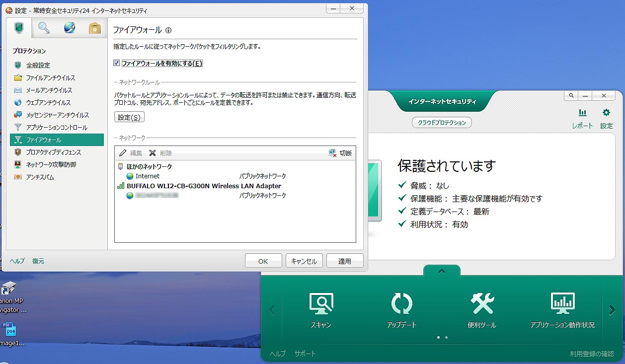The image size is (625, 364).
Task: Open the Scan magnifier tab
Action: [x=44, y=28]
